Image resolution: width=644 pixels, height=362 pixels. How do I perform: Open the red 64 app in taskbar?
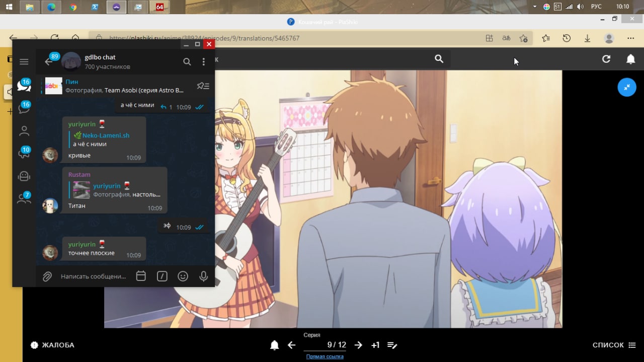tap(159, 7)
